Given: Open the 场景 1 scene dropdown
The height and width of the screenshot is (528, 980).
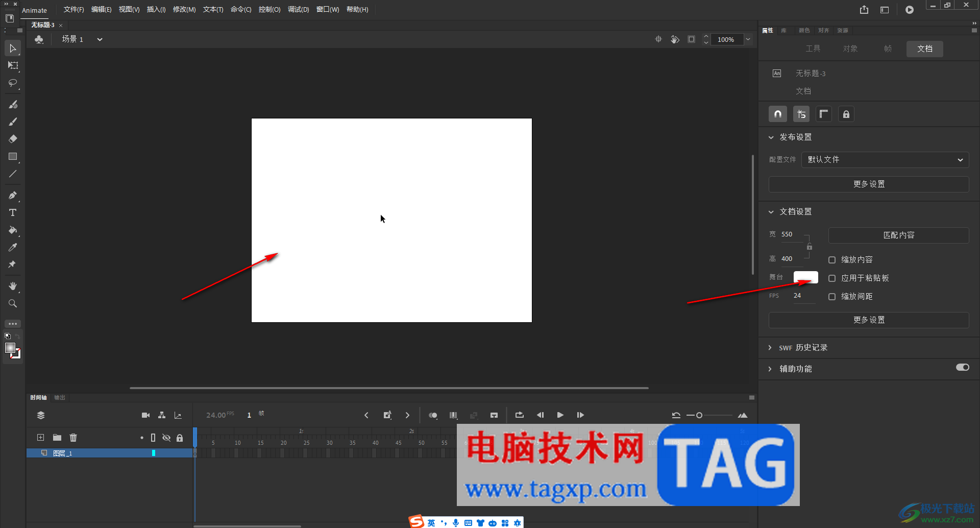Looking at the screenshot, I should [100, 39].
